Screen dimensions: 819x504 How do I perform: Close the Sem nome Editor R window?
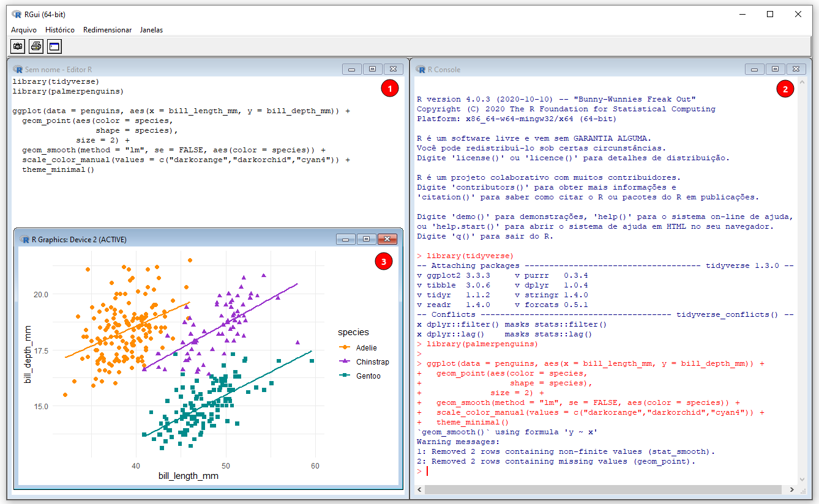pyautogui.click(x=392, y=69)
